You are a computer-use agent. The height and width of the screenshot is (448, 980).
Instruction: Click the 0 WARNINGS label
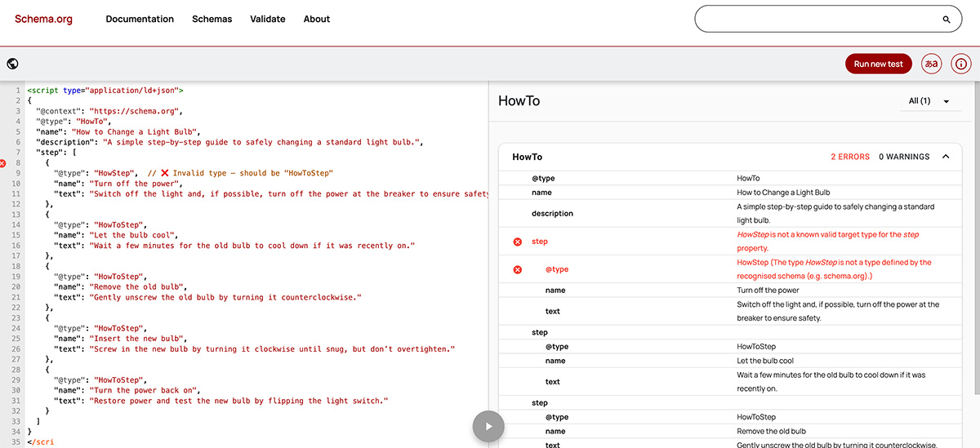click(904, 157)
